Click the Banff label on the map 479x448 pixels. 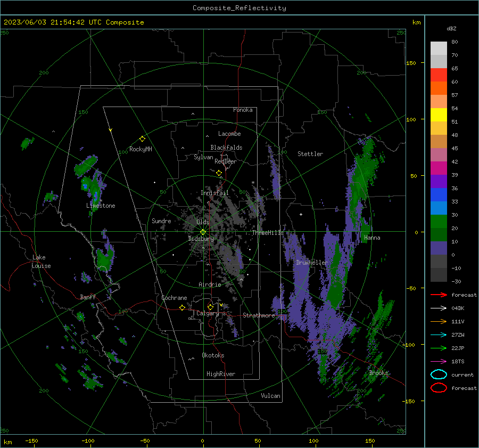pyautogui.click(x=88, y=297)
